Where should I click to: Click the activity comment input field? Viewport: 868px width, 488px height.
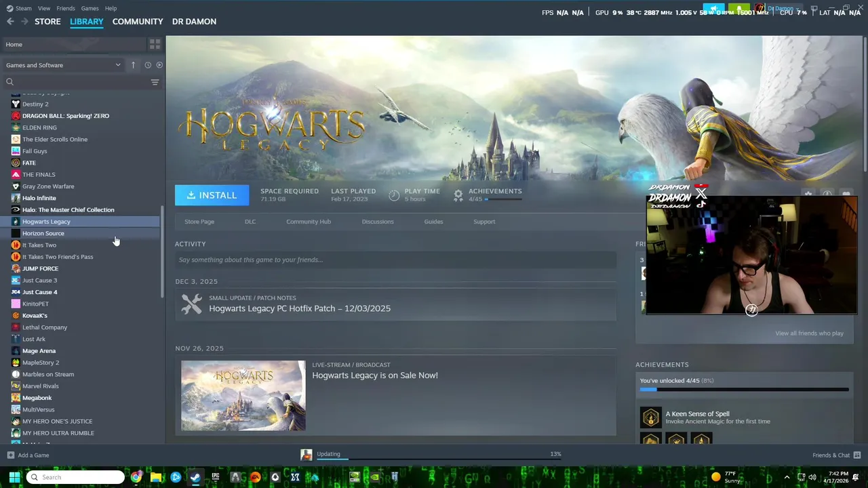[395, 260]
